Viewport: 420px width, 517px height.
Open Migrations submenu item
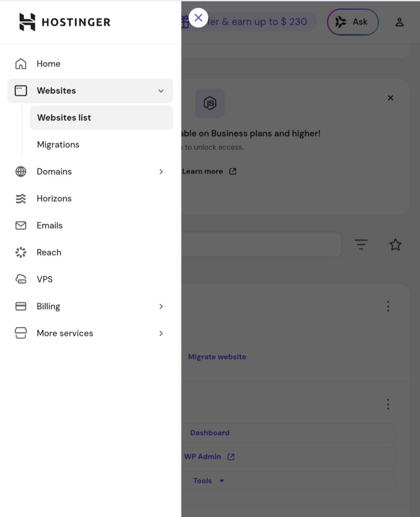click(x=58, y=144)
